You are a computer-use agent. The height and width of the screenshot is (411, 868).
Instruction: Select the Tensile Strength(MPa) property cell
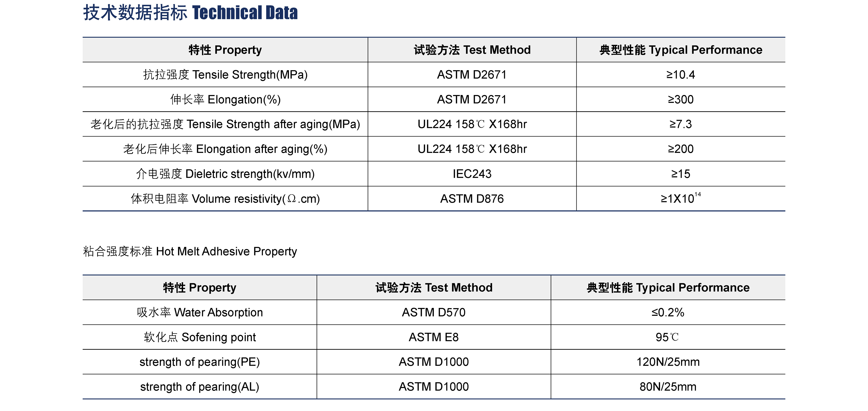point(225,75)
